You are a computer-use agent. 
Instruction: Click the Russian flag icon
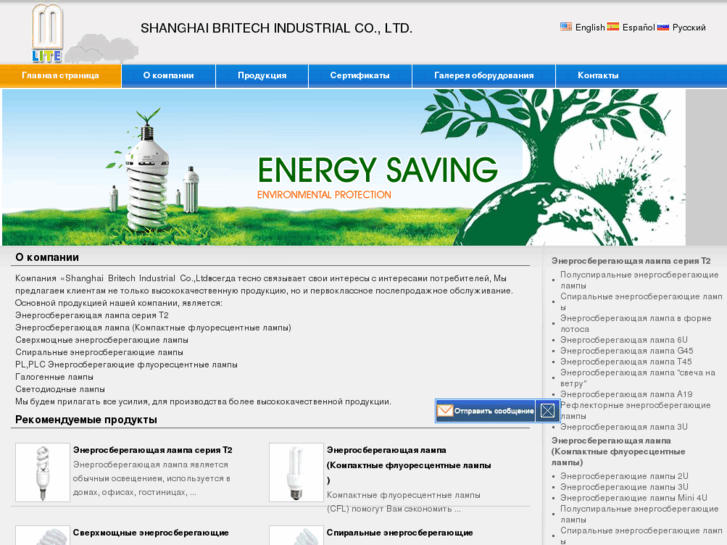point(663,27)
